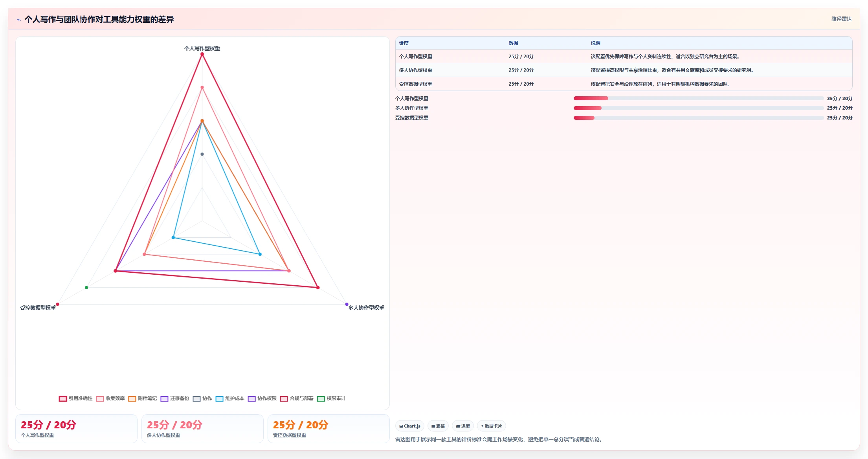Click the description starting 该配置把安全与治理
868x459 pixels.
(x=661, y=84)
